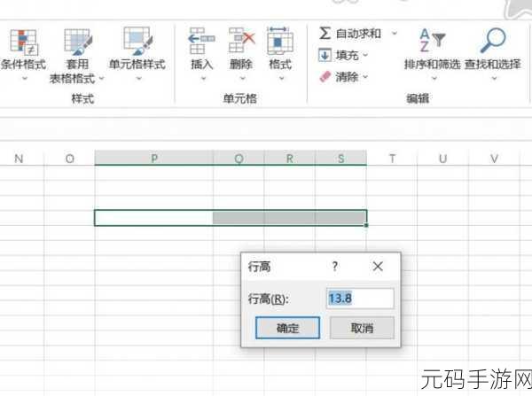Select column header O
Viewport: 532px width, 396px height.
click(69, 159)
